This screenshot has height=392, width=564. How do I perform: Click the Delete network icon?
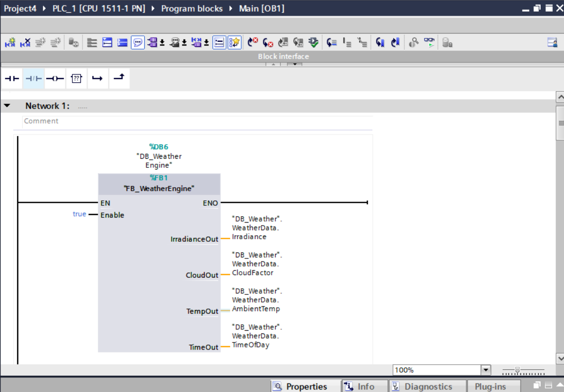pos(25,42)
